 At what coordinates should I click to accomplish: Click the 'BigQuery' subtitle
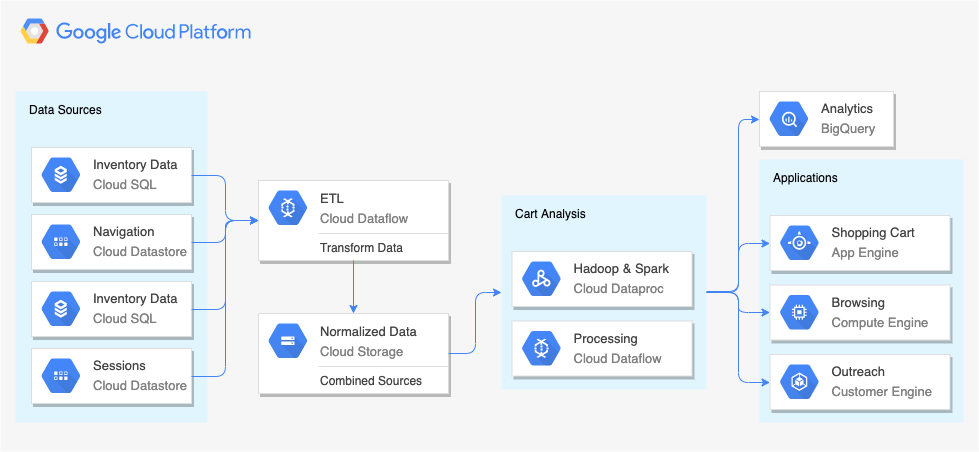[x=848, y=129]
